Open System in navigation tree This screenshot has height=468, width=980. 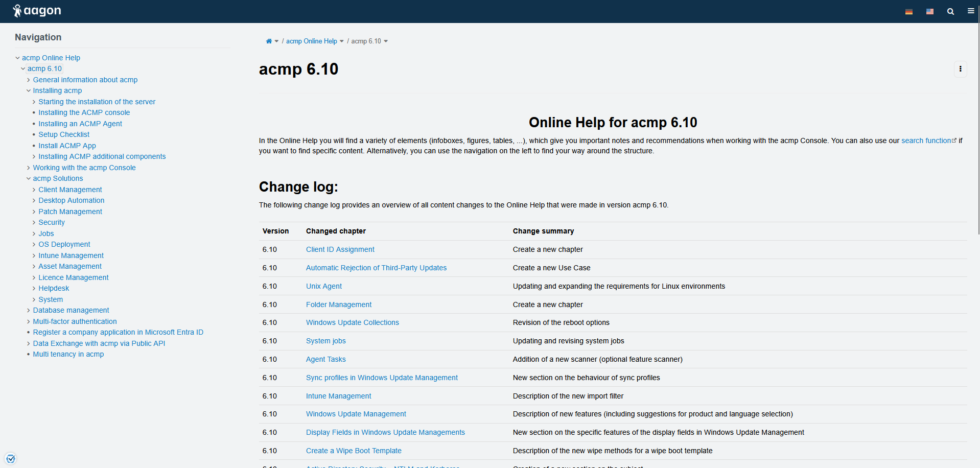click(51, 299)
